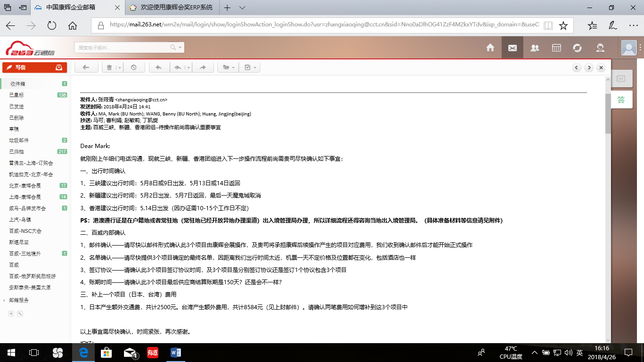The height and width of the screenshot is (362, 644).
Task: Click the customer service headset icon
Action: click(x=600, y=48)
